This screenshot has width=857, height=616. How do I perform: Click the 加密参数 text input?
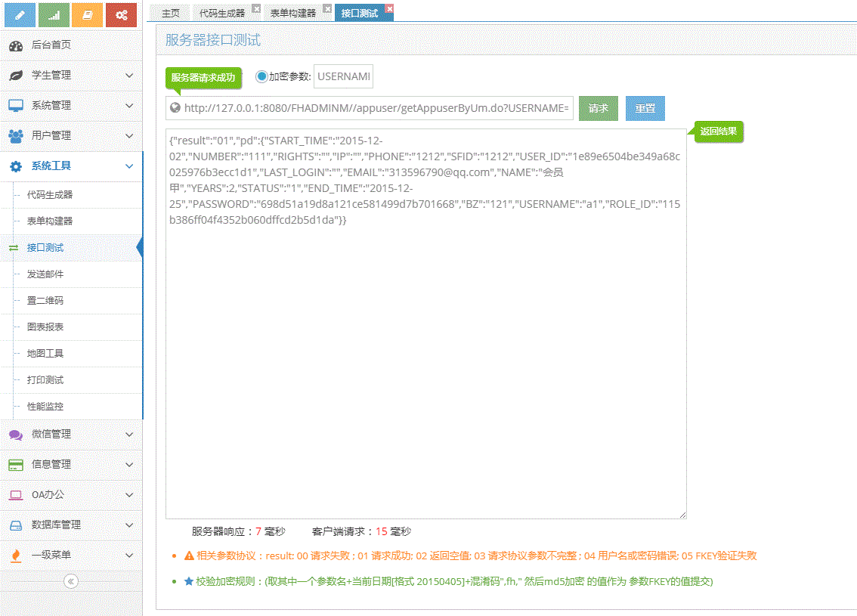[343, 76]
